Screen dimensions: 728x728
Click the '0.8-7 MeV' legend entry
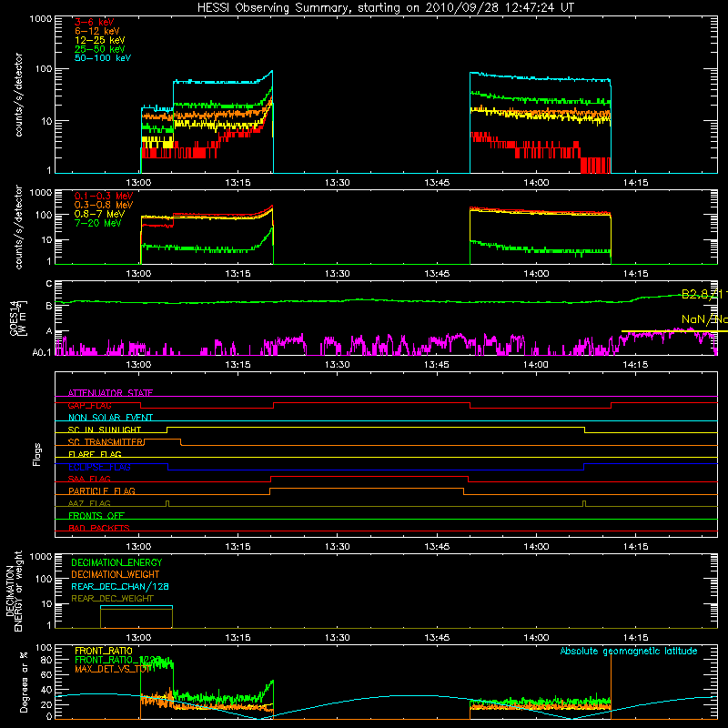[x=99, y=214]
